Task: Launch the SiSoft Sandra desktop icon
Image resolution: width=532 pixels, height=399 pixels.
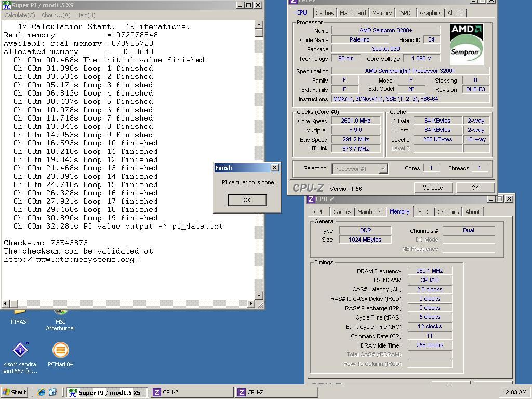Action: point(20,357)
